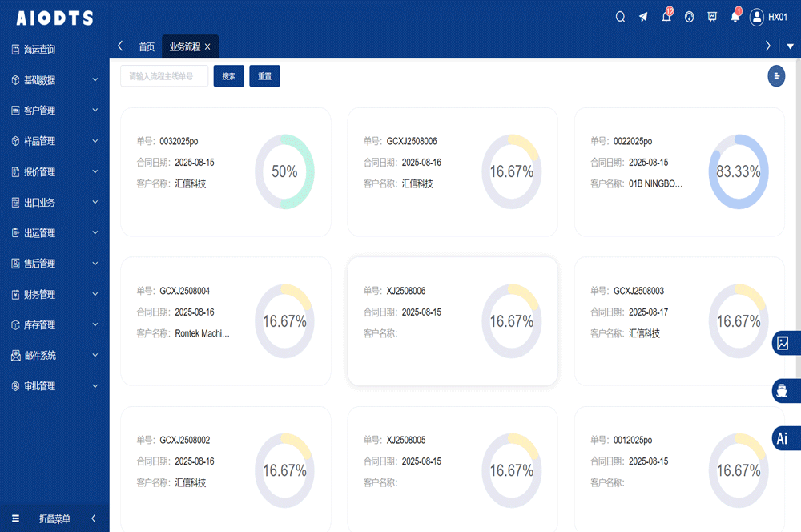Click the 财务管理 sidebar icon
This screenshot has height=532, width=801.
[15, 294]
